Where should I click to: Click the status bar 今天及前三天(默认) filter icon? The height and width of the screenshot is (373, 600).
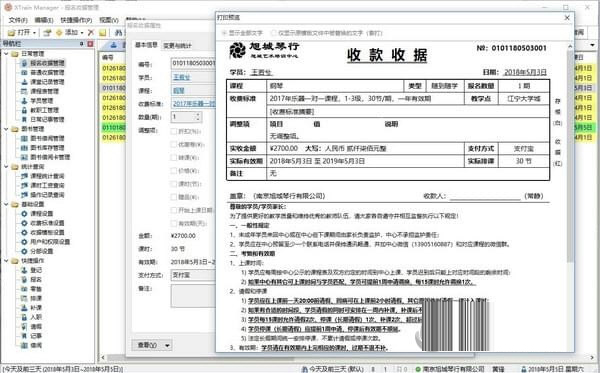pyautogui.click(x=305, y=369)
